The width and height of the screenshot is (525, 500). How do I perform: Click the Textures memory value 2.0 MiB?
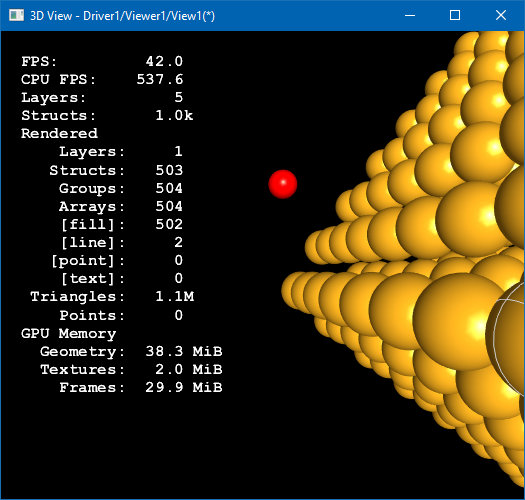point(189,369)
